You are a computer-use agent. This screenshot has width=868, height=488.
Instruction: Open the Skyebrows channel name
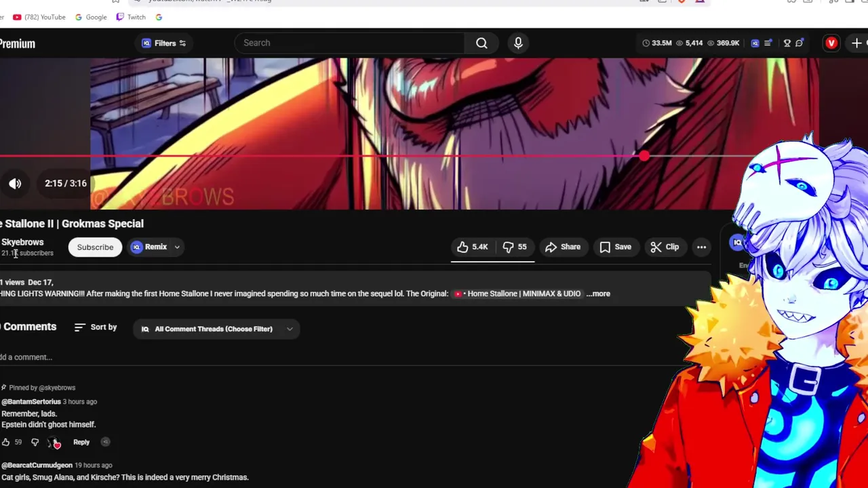[22, 242]
